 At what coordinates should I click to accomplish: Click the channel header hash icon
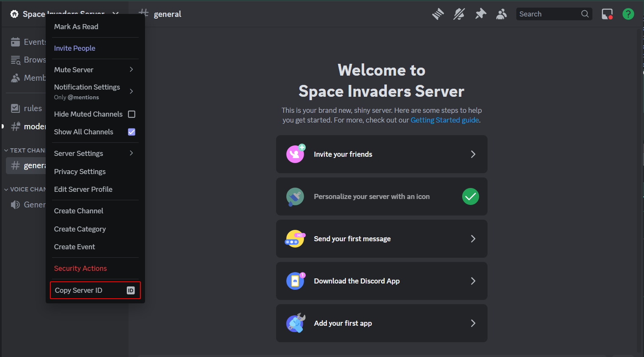(x=144, y=13)
